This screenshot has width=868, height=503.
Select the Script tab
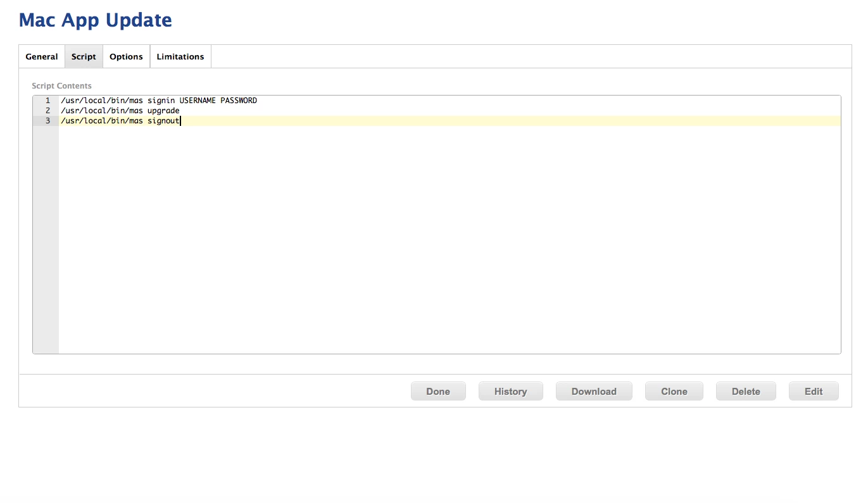pyautogui.click(x=84, y=56)
